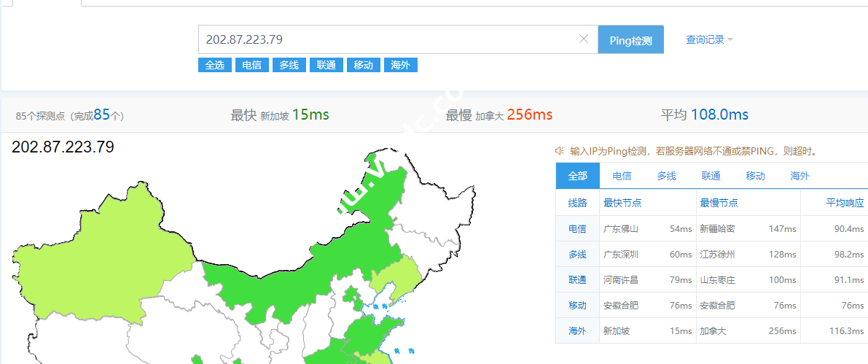Click the 线路 column header
This screenshot has width=868, height=364.
577,203
